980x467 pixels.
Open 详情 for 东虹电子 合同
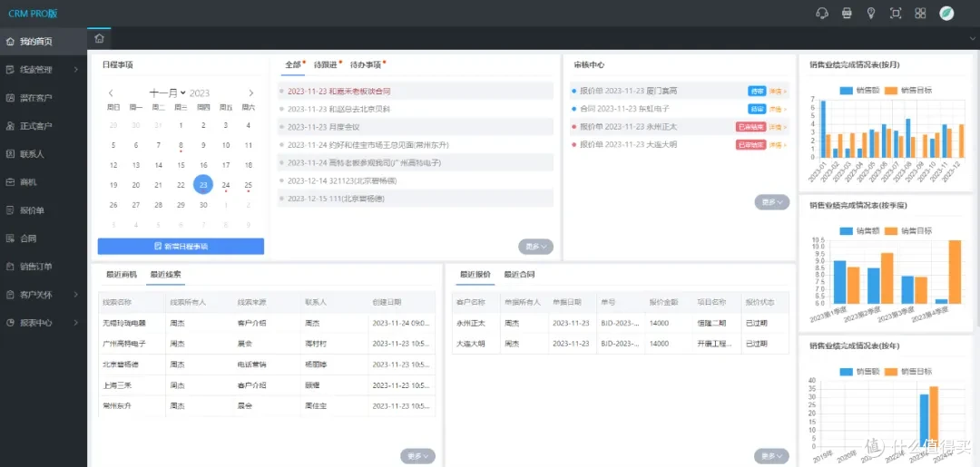(x=778, y=109)
